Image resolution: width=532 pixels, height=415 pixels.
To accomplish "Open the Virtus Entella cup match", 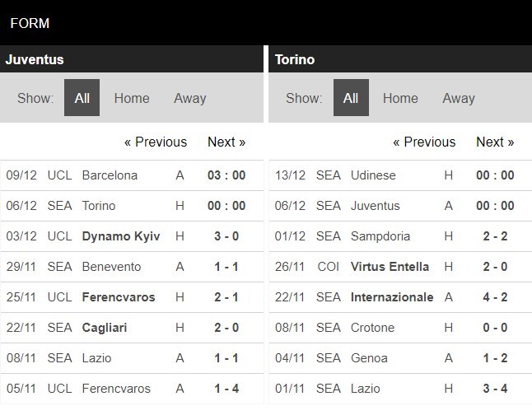I will click(x=390, y=267).
